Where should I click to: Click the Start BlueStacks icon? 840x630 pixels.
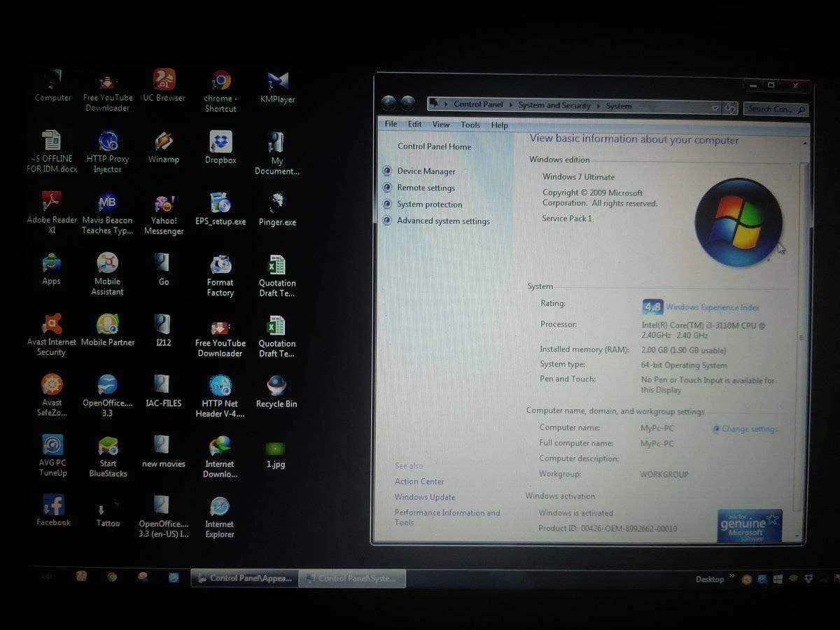(x=108, y=456)
